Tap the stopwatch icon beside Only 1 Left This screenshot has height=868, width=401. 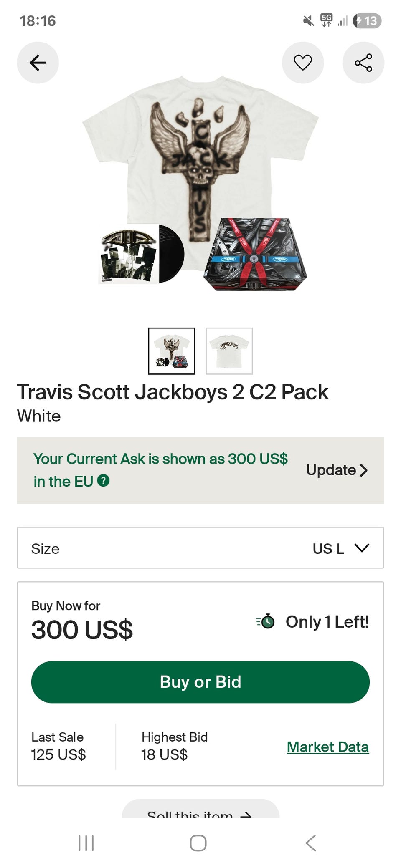coord(266,621)
